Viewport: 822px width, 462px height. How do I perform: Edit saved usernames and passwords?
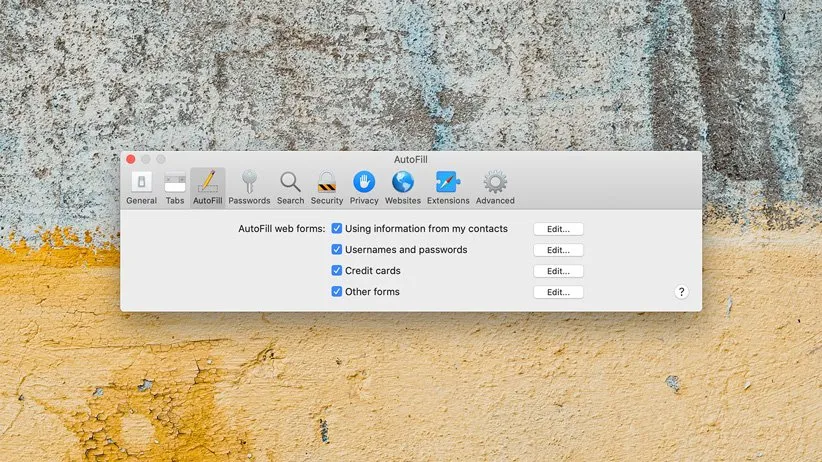coord(558,250)
